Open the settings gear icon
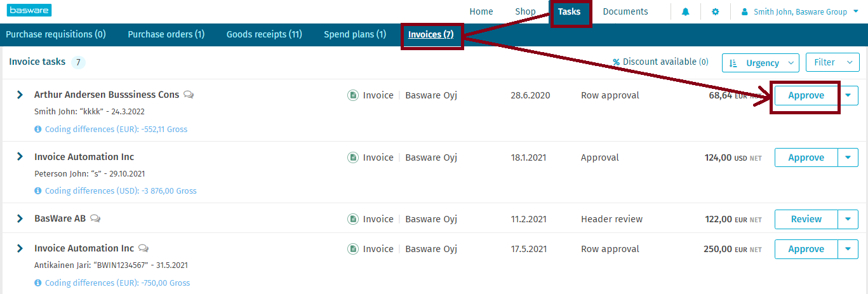 [716, 12]
